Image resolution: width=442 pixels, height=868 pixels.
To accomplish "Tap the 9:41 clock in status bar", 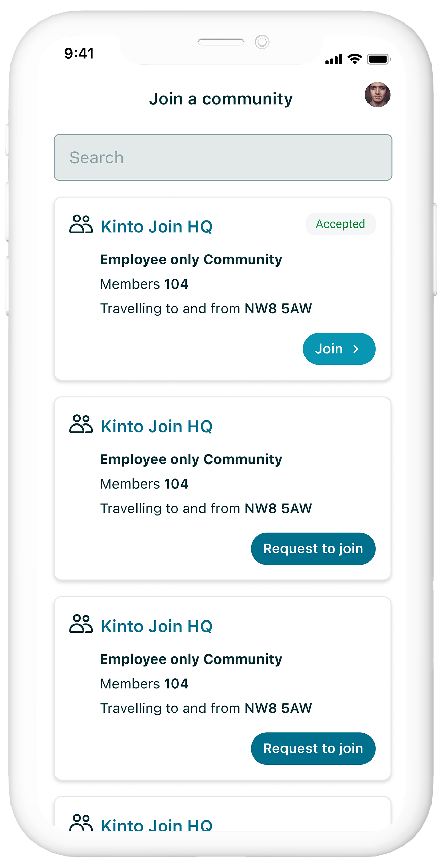I will [x=79, y=53].
